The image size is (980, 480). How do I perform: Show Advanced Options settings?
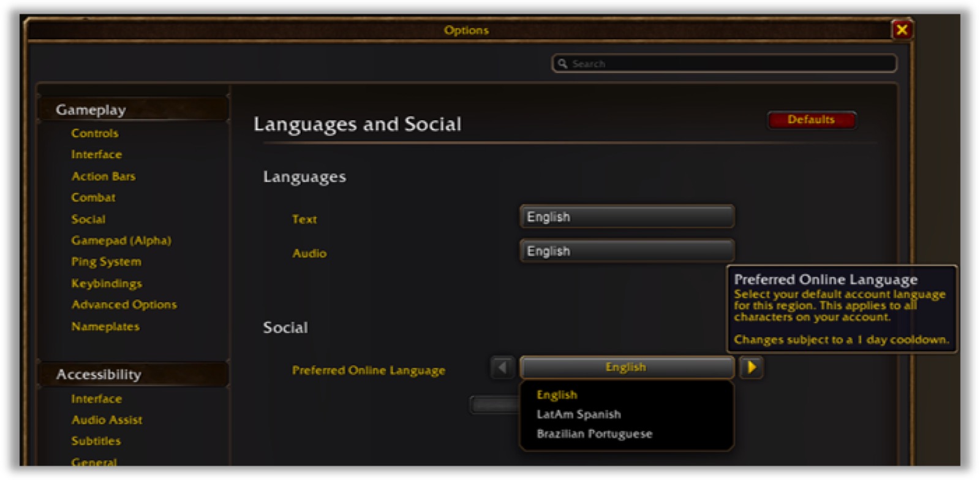pyautogui.click(x=124, y=305)
